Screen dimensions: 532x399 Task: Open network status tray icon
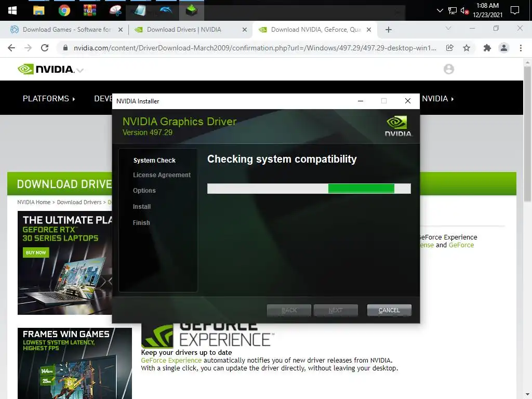pos(453,10)
